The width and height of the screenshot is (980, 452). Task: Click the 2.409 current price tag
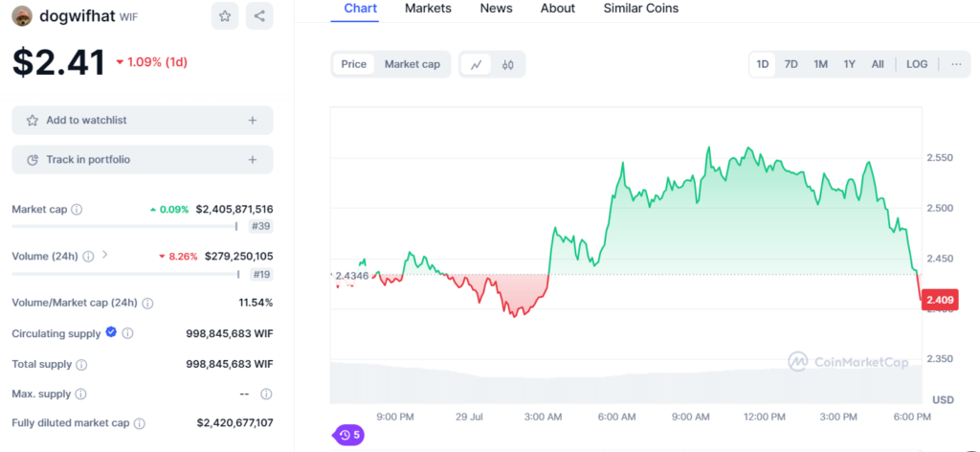[940, 300]
